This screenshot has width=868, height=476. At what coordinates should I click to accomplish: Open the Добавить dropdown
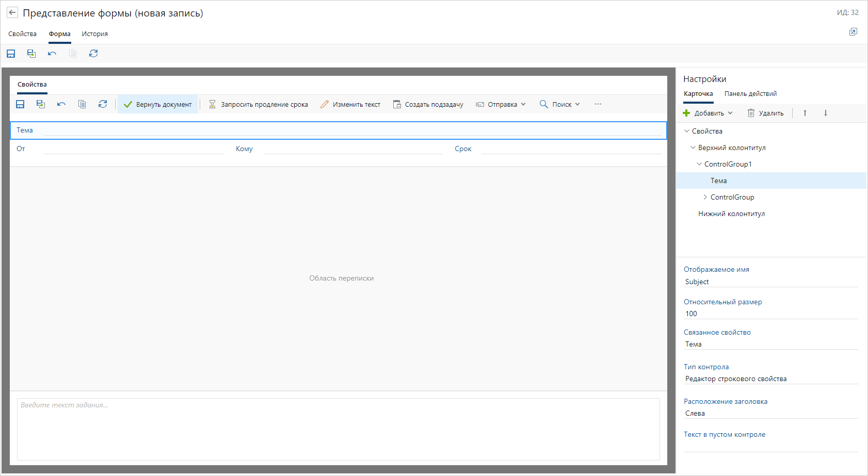708,113
